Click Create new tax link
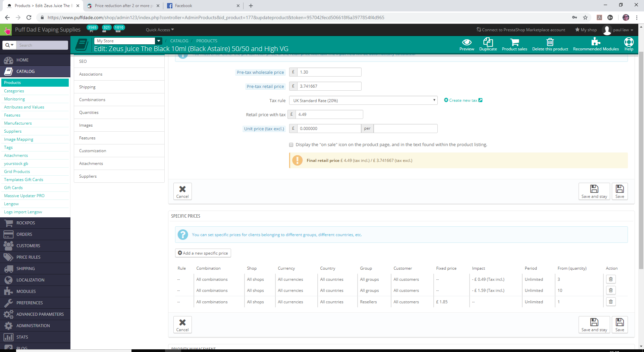Screen dimensions: 644x352 coord(463,100)
